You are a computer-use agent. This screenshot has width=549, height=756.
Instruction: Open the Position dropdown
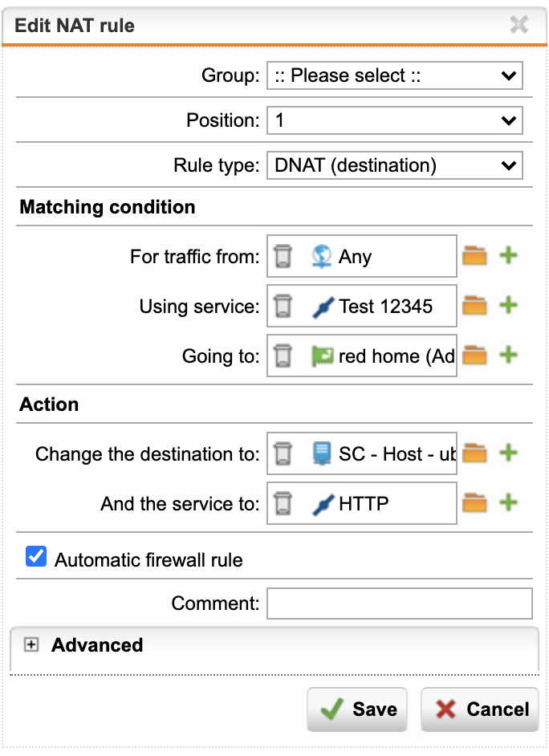point(395,120)
